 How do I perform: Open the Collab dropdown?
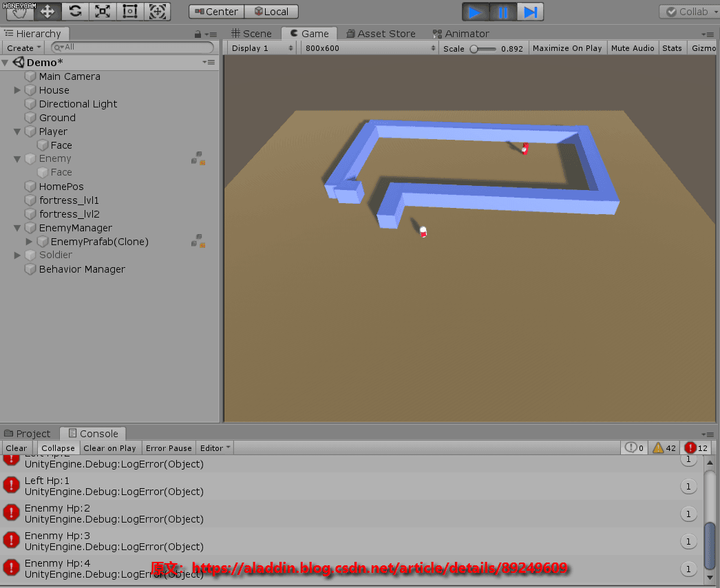pyautogui.click(x=689, y=12)
